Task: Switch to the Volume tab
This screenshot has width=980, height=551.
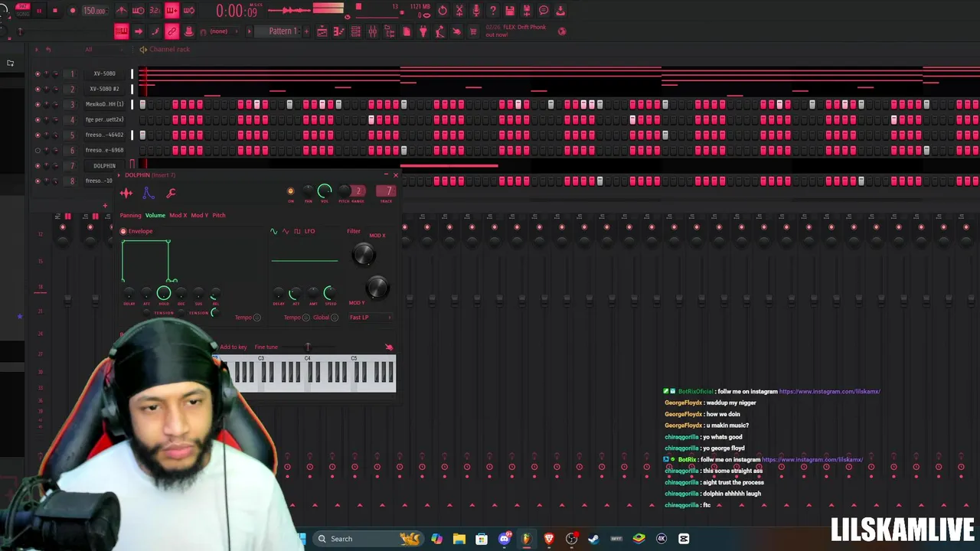Action: click(x=155, y=215)
